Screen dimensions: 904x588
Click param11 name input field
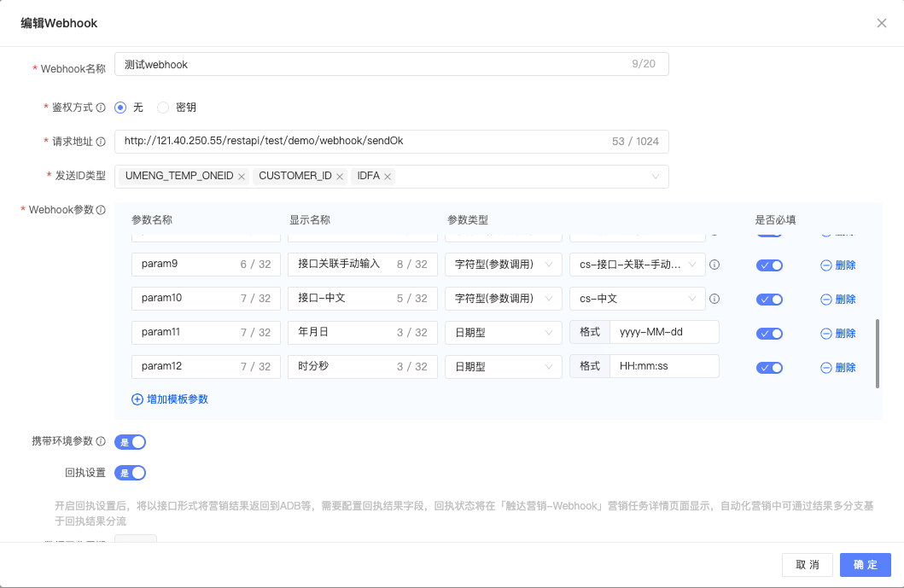click(x=206, y=333)
